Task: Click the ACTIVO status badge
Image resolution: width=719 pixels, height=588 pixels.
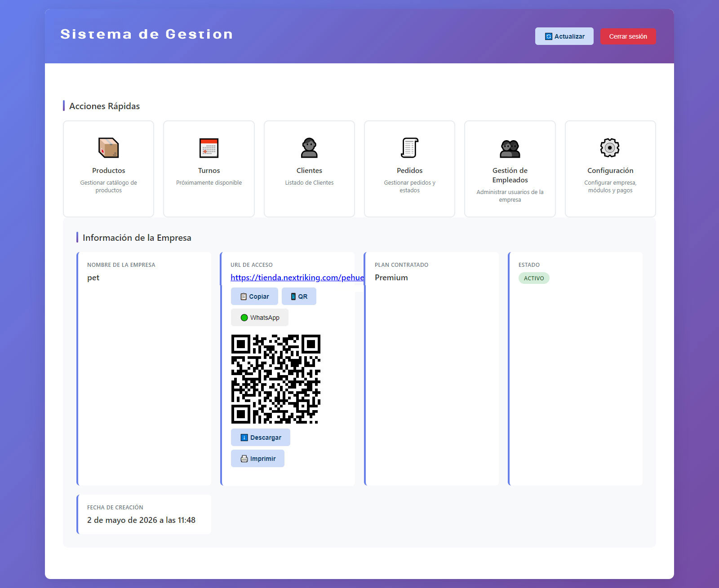Action: [x=534, y=278]
